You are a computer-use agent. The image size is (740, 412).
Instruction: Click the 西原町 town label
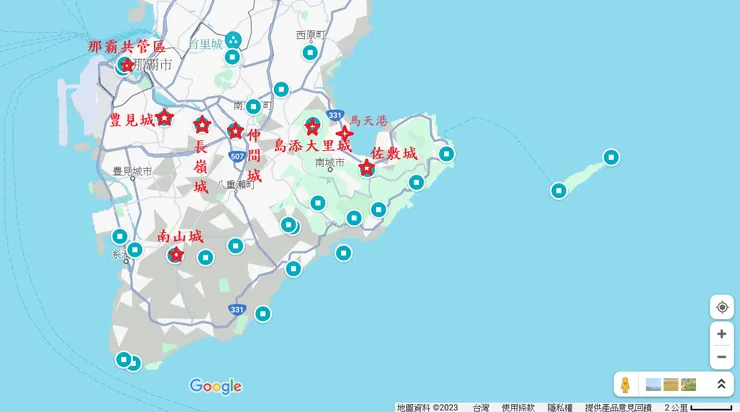point(311,35)
